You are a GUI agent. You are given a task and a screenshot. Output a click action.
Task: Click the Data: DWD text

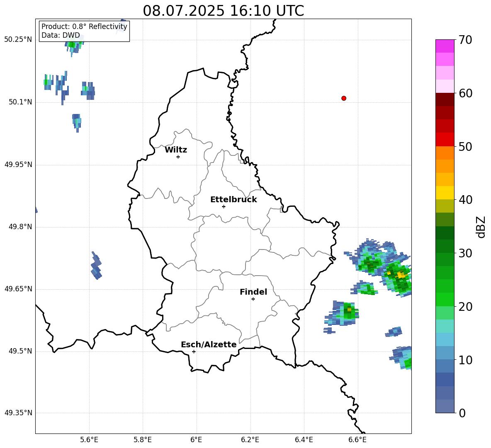pos(61,35)
